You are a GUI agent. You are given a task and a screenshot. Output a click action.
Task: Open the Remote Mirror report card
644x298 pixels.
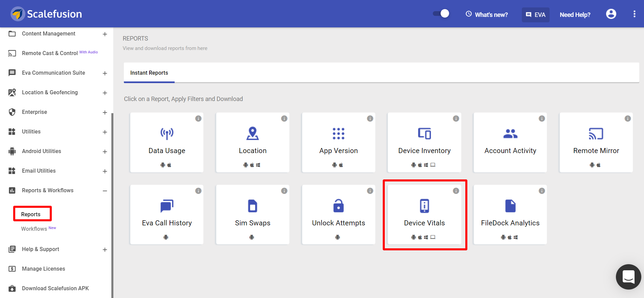(596, 143)
